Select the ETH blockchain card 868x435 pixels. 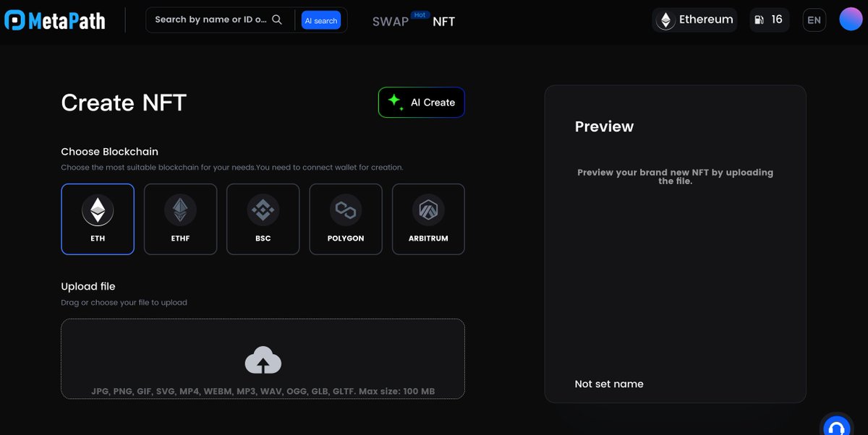[x=98, y=219]
